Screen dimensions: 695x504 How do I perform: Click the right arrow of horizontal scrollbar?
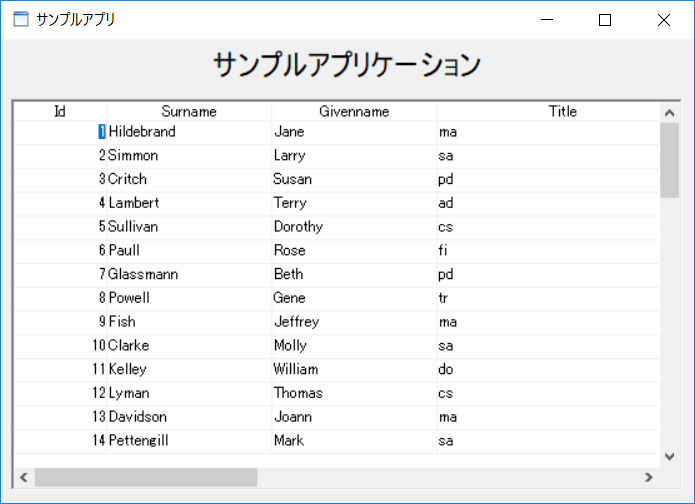tap(649, 478)
